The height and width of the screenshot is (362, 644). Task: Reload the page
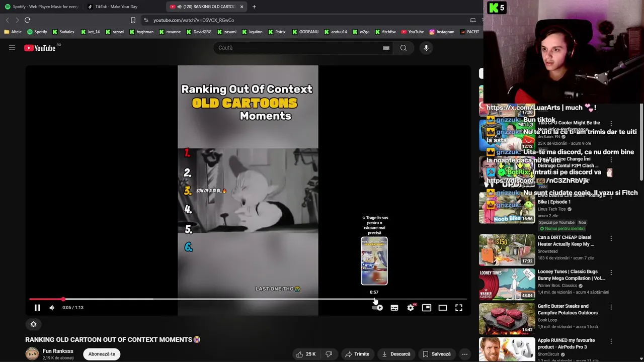[x=27, y=20]
